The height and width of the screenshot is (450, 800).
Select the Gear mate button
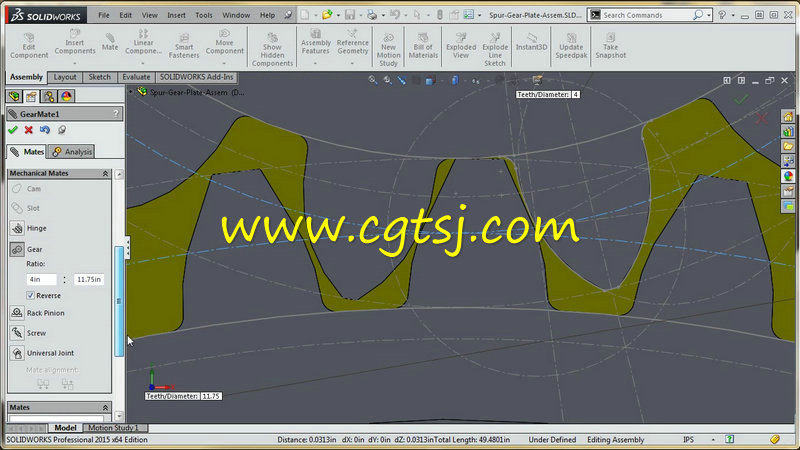(17, 249)
